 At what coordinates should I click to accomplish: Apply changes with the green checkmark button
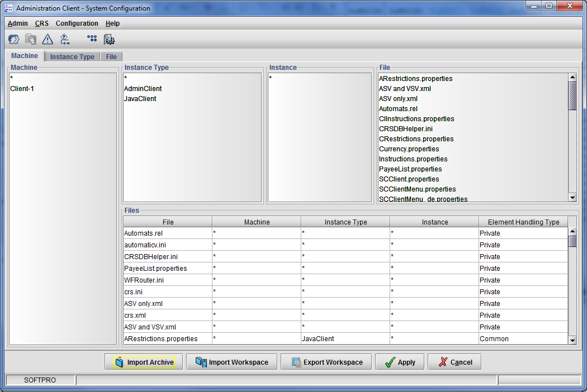click(400, 362)
